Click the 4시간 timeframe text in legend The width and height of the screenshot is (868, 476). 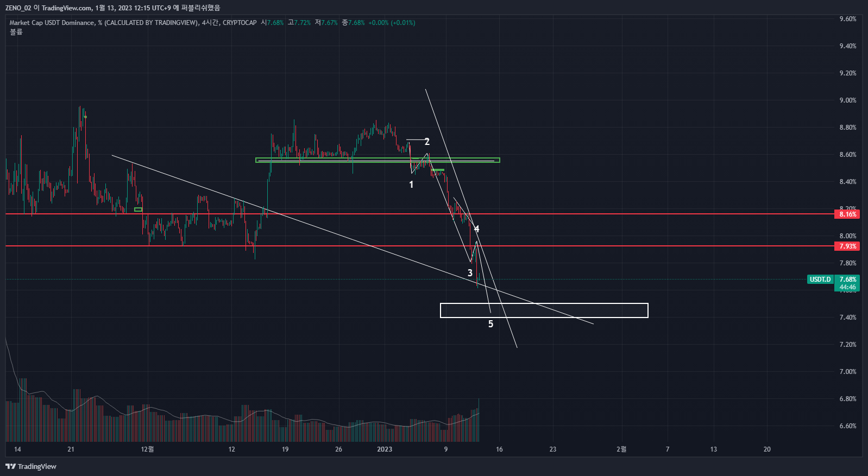click(x=210, y=23)
